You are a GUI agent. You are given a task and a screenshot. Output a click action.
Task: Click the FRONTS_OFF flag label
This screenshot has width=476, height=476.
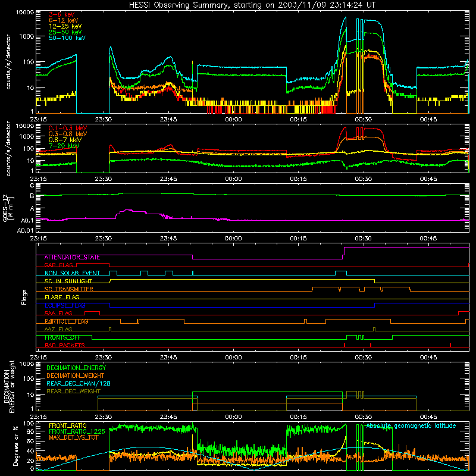62,337
